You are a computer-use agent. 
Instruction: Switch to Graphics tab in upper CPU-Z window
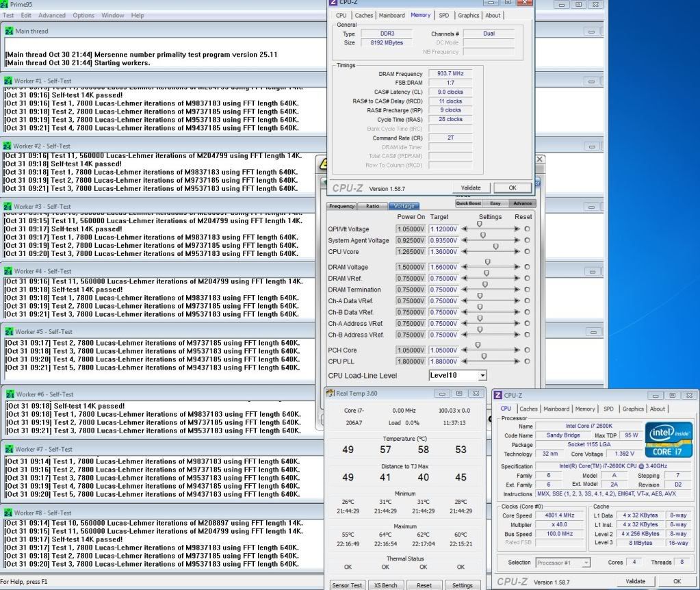pos(468,15)
